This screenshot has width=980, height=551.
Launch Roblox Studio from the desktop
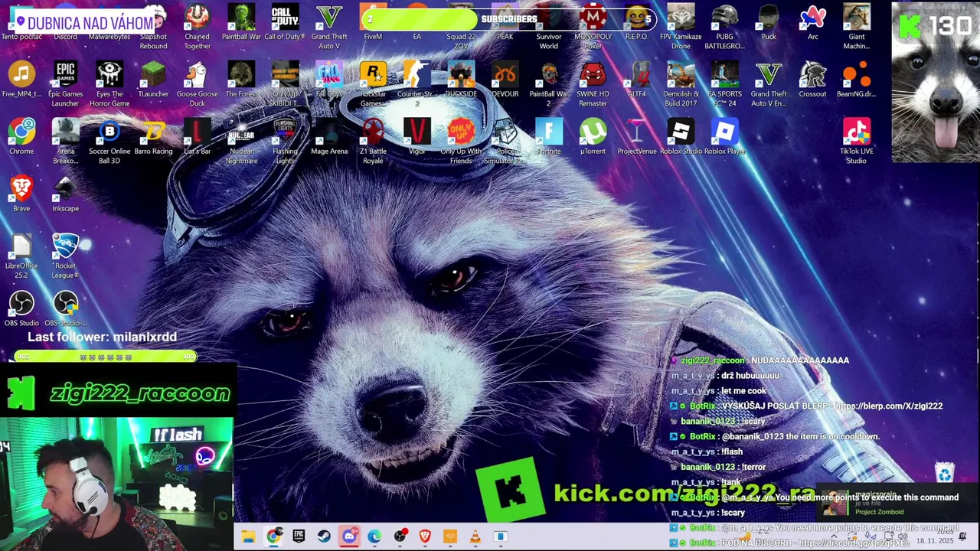[681, 138]
